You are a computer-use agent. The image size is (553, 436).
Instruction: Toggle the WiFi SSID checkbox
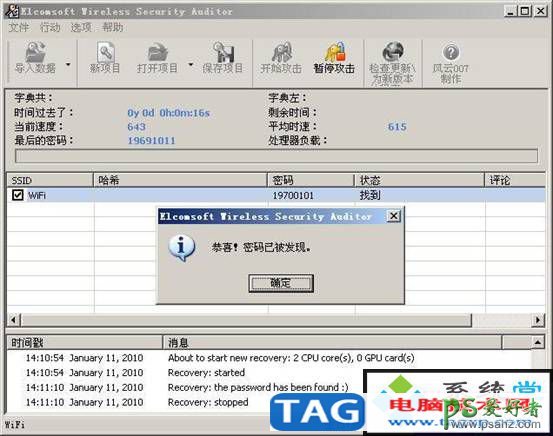point(17,195)
